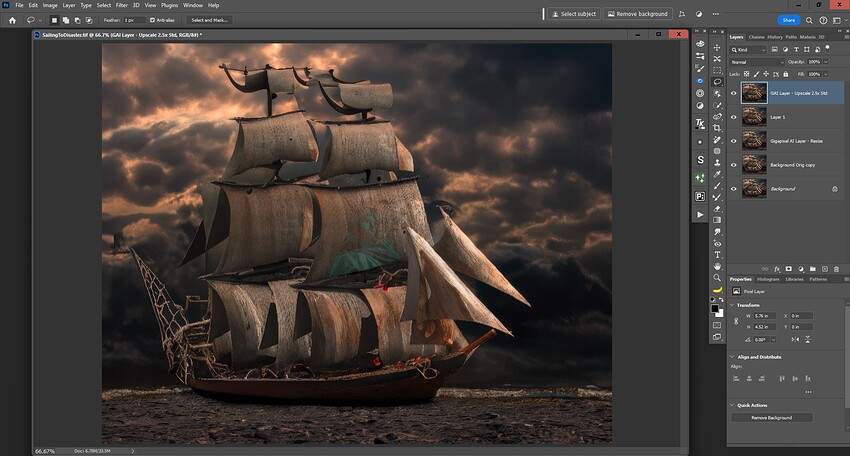Click the blue Share button
Image resolution: width=850 pixels, height=456 pixels.
point(789,20)
